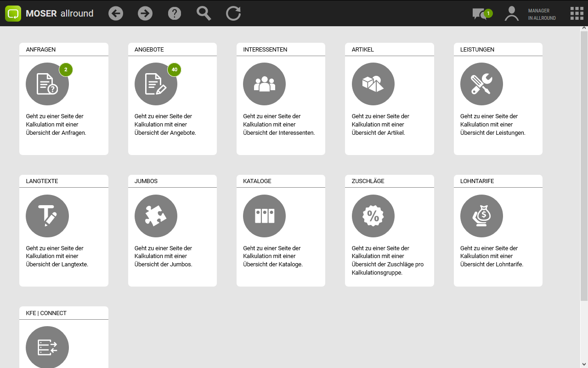Click the Jumbos puzzle piece icon
The image size is (588, 368).
coord(156,216)
